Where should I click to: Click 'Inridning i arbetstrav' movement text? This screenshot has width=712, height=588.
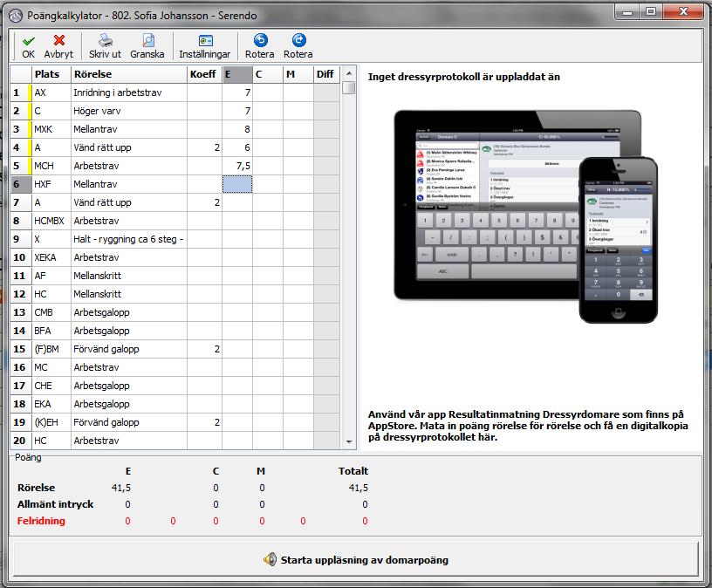pyautogui.click(x=118, y=92)
